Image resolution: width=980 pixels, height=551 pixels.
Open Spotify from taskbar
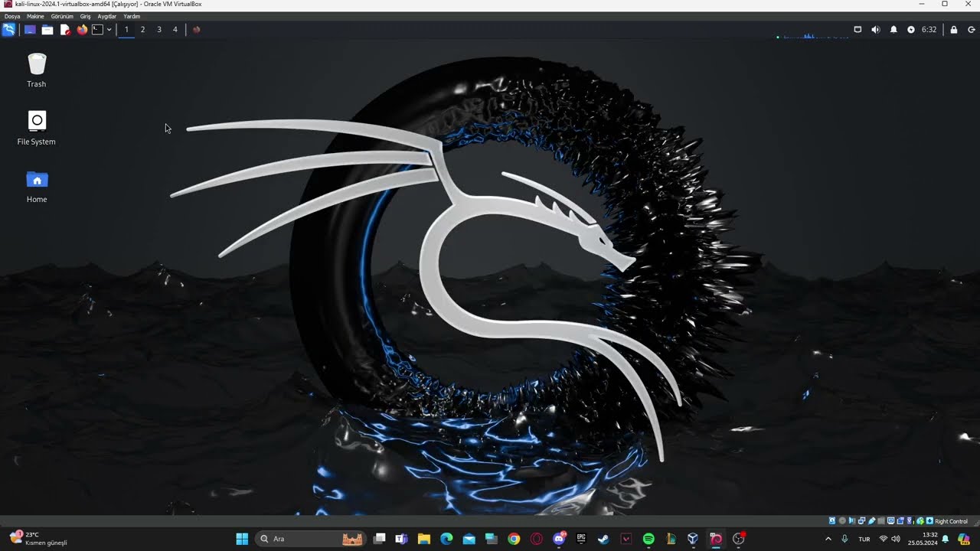pyautogui.click(x=648, y=539)
